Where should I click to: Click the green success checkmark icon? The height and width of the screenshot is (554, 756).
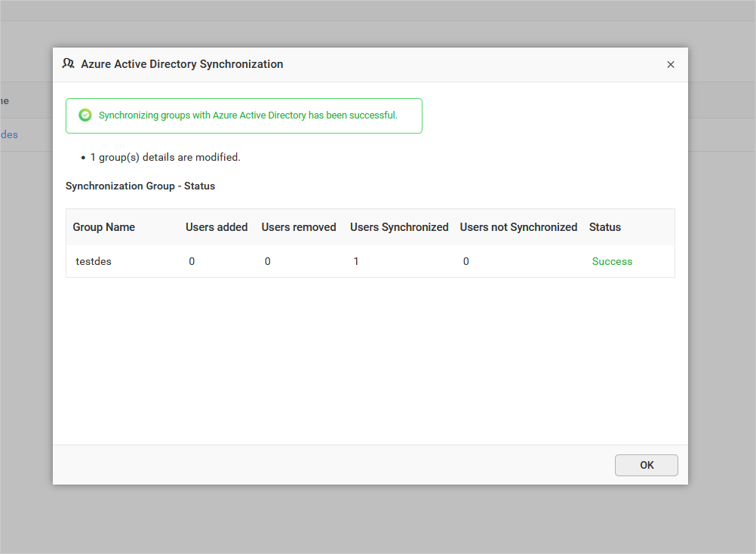click(85, 115)
